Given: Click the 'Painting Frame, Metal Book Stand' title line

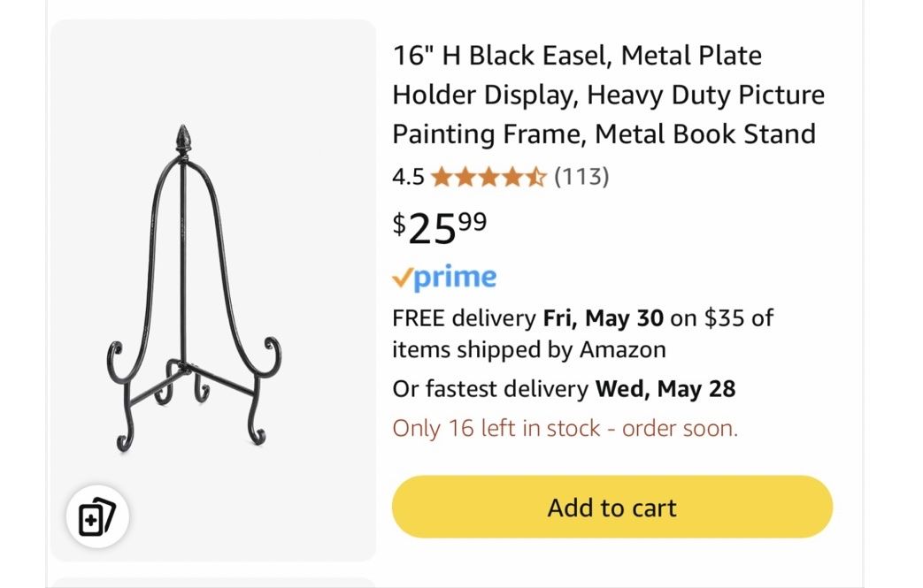Looking at the screenshot, I should [x=604, y=134].
